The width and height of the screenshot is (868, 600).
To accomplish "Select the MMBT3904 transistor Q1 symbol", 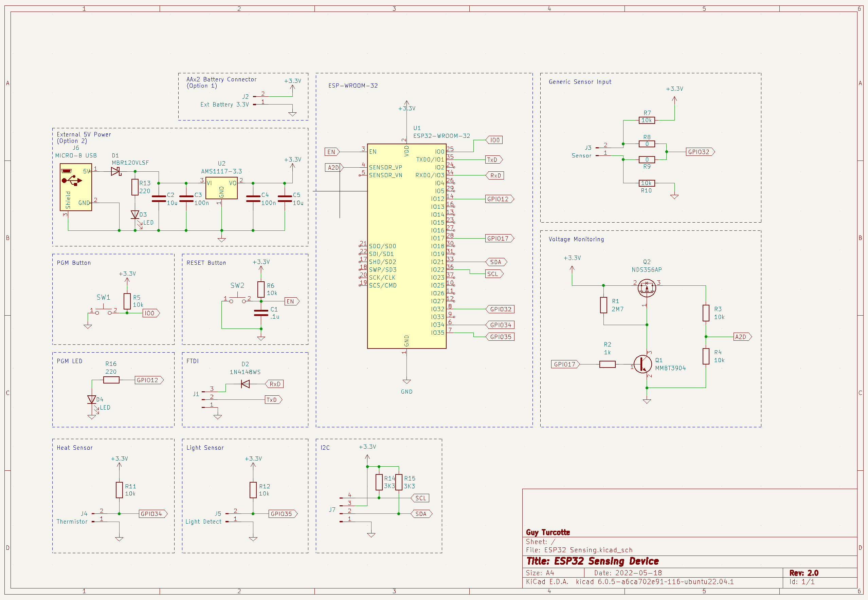I will click(x=643, y=364).
